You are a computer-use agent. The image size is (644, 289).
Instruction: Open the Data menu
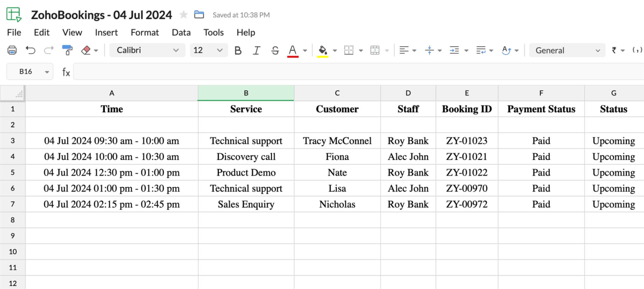click(x=181, y=32)
